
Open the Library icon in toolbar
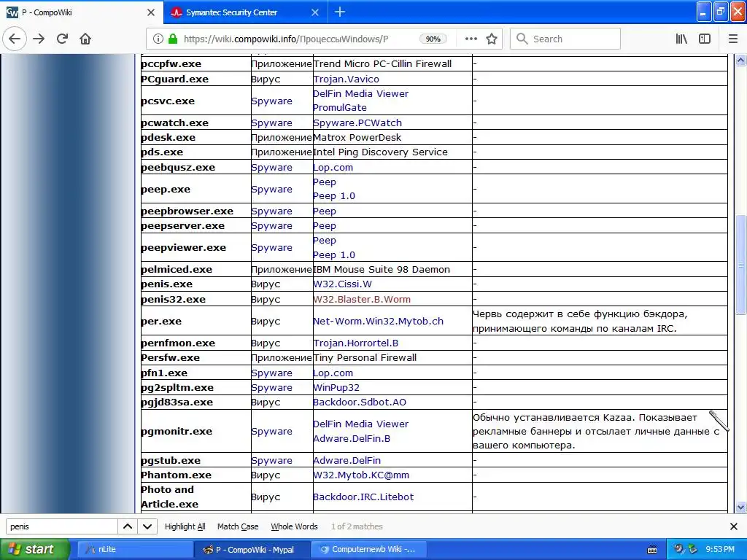tap(681, 39)
